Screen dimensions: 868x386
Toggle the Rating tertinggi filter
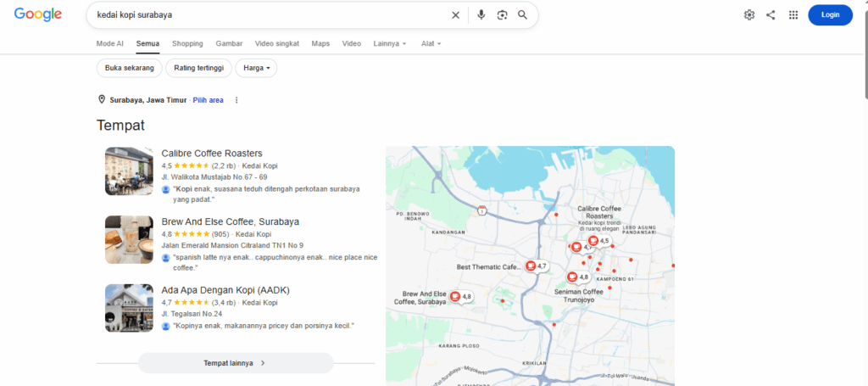[198, 68]
